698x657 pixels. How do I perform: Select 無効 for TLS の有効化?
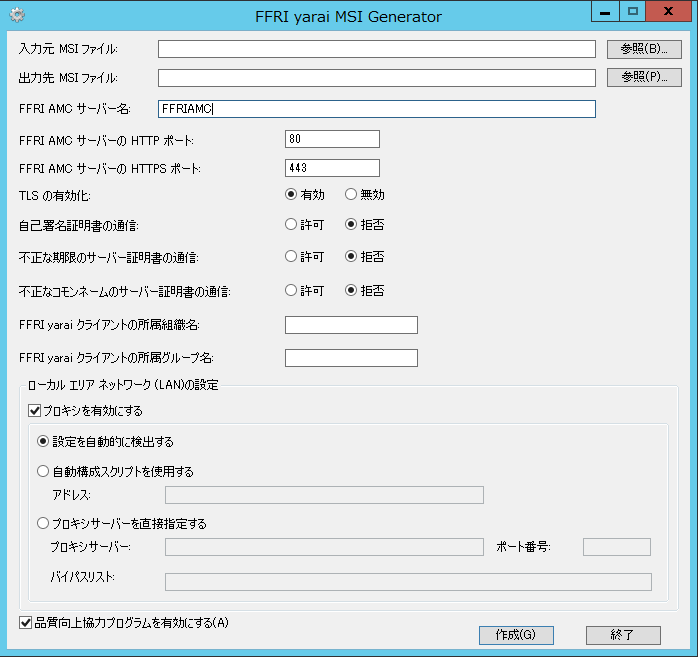pyautogui.click(x=351, y=195)
